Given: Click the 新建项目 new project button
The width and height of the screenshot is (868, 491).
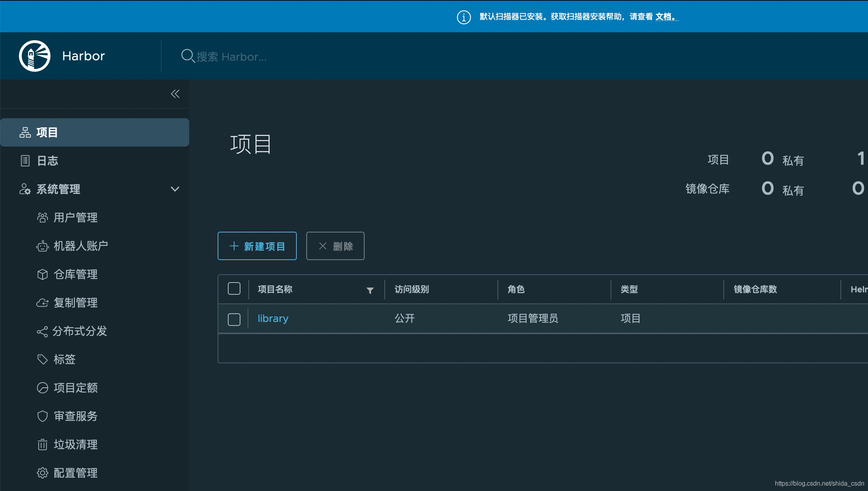Looking at the screenshot, I should point(257,245).
